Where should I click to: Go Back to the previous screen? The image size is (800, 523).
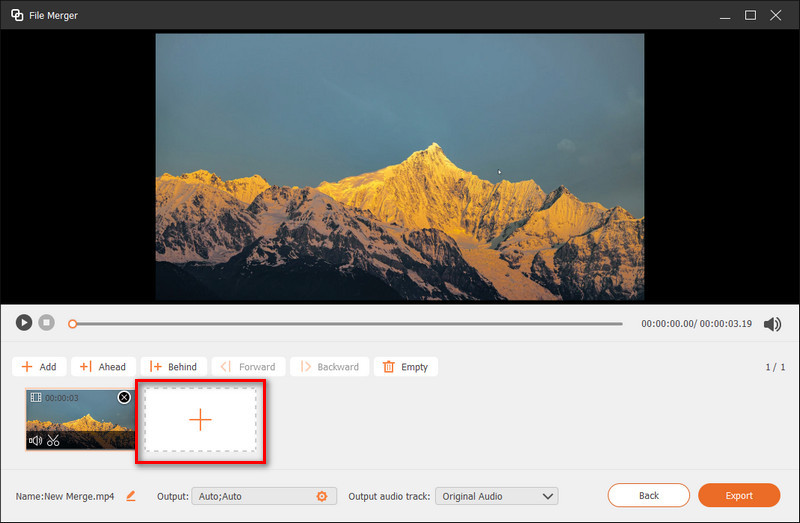click(x=648, y=495)
